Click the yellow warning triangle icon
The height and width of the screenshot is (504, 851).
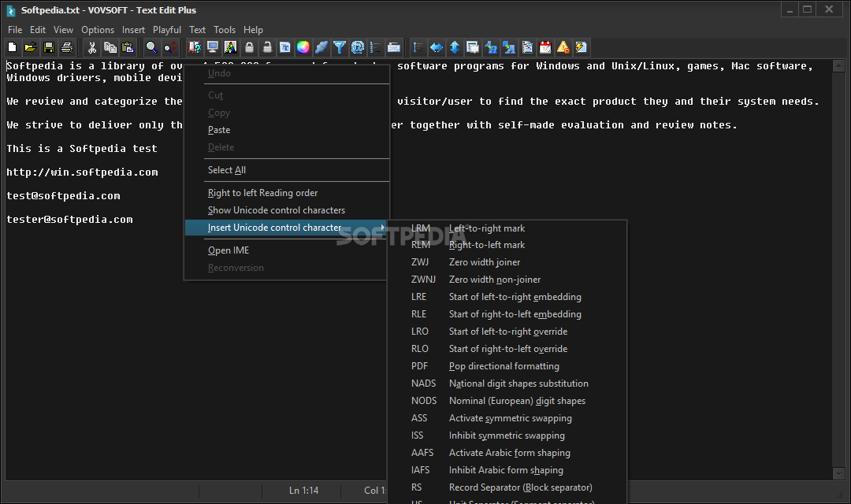point(563,48)
